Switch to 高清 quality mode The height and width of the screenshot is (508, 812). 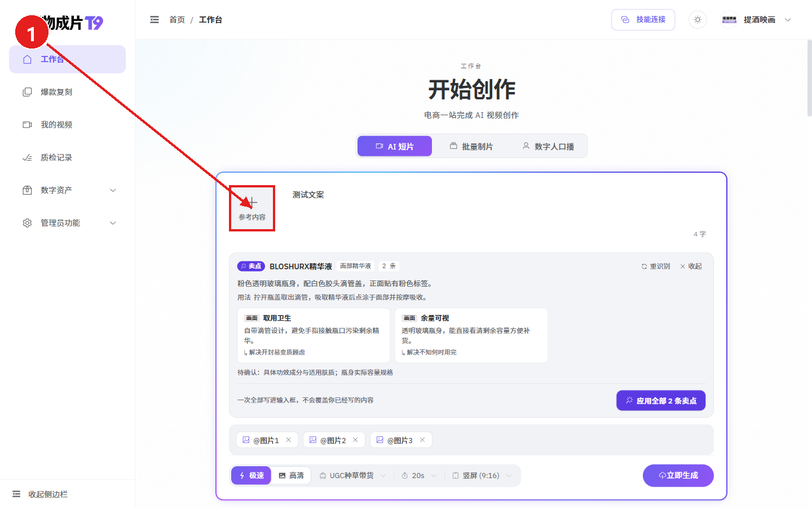pyautogui.click(x=291, y=476)
